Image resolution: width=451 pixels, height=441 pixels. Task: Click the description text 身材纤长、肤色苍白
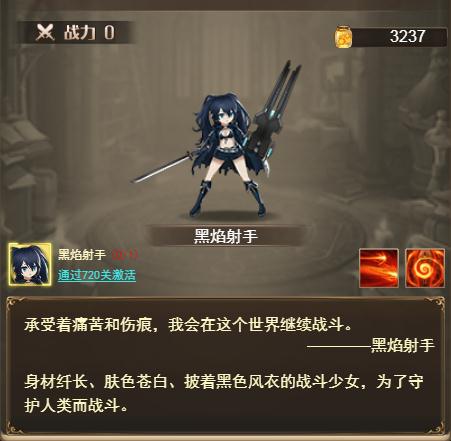[x=96, y=382]
